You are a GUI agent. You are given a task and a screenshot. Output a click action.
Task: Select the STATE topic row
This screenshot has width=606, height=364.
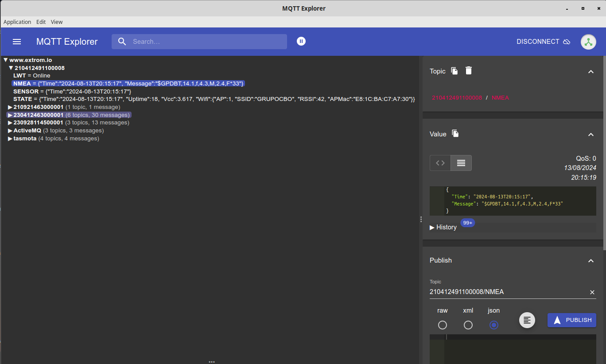[x=214, y=99]
